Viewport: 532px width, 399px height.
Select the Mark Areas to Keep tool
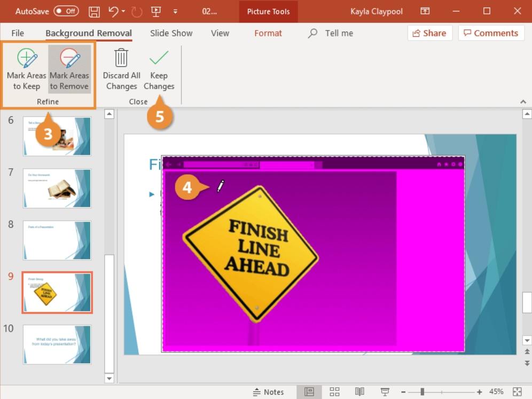click(x=26, y=69)
